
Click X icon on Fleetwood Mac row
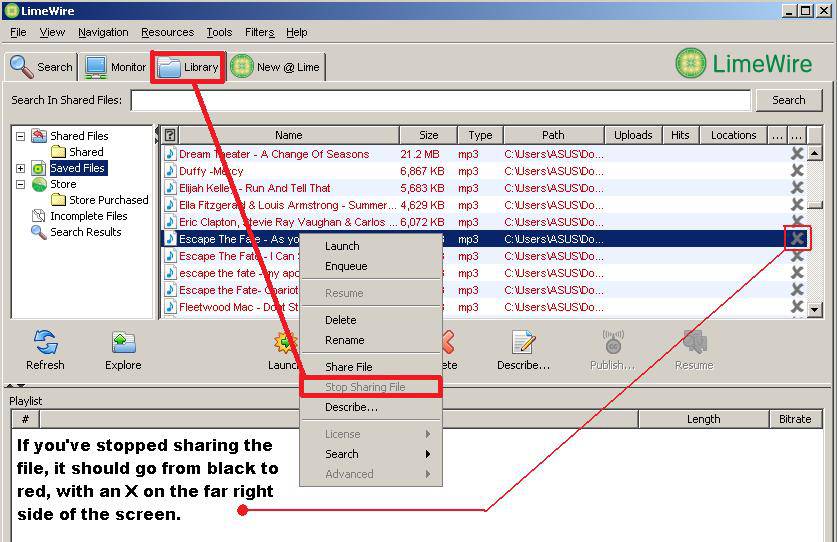(x=797, y=307)
